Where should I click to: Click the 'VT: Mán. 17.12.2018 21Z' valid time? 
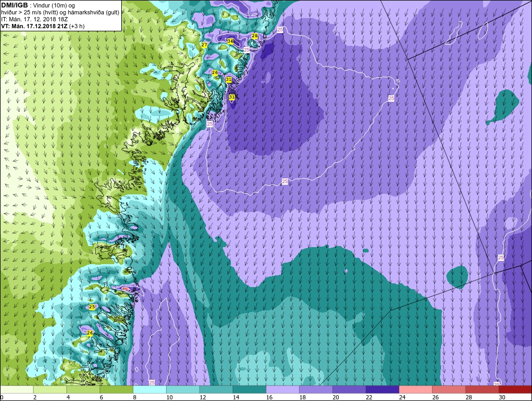tap(35, 26)
